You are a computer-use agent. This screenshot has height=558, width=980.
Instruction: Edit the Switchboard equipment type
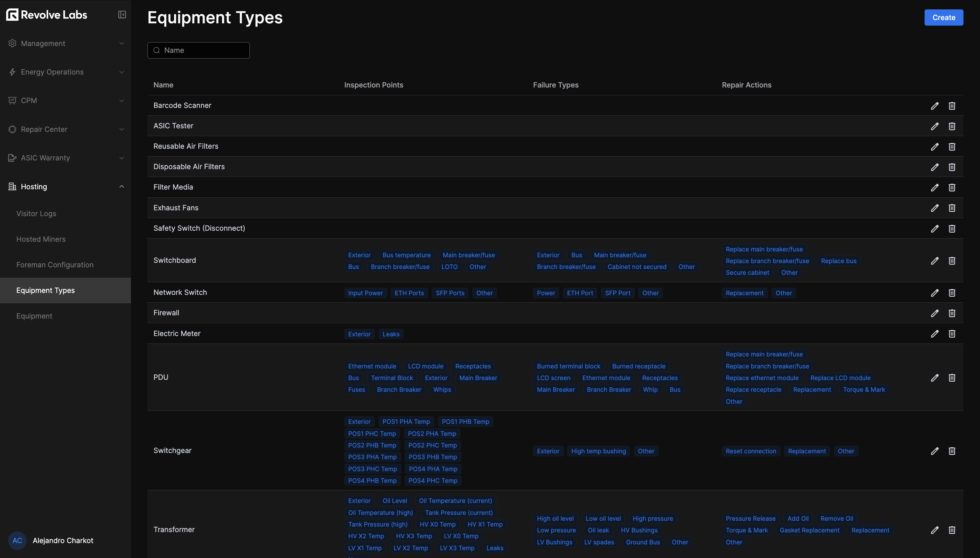(935, 261)
